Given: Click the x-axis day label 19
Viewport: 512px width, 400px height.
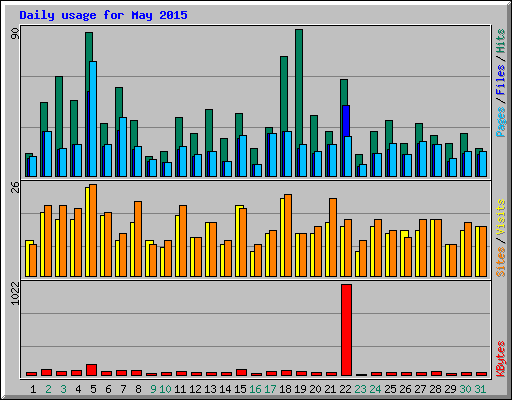Looking at the screenshot, I should click(x=300, y=389).
